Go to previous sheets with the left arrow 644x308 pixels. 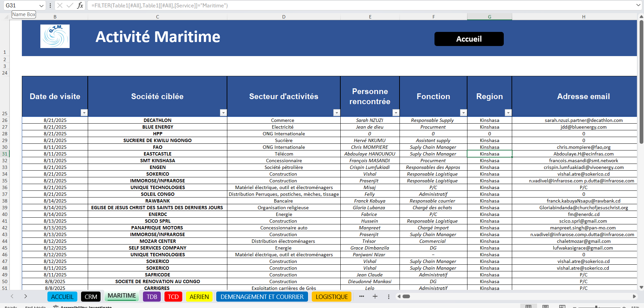(12, 296)
